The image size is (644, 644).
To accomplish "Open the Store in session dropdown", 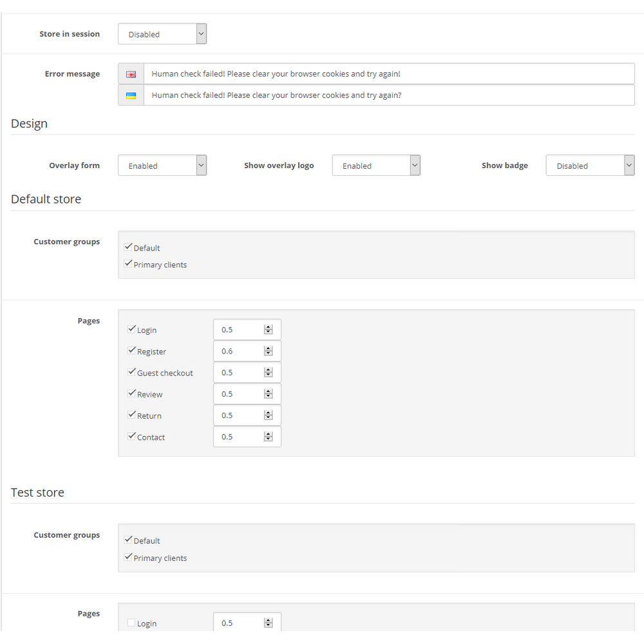I will point(162,33).
